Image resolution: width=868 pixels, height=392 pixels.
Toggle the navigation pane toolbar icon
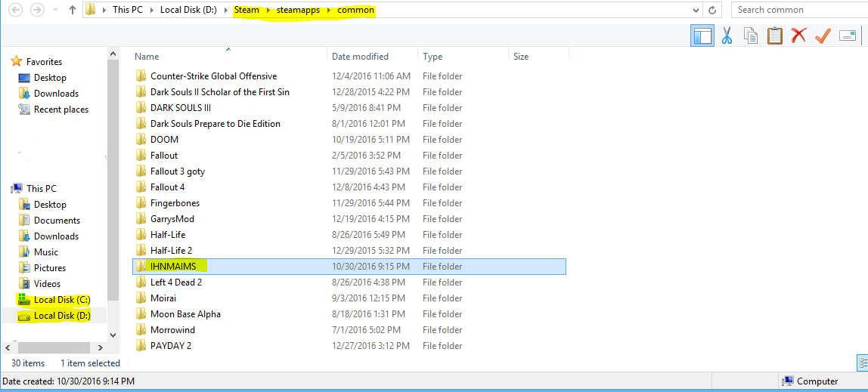point(702,36)
